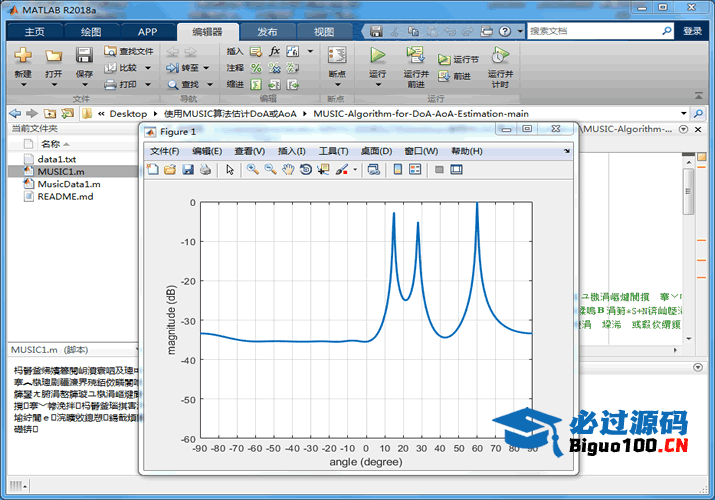Image resolution: width=715 pixels, height=500 pixels.
Task: Click the Run (运行) green arrow icon
Action: point(378,56)
